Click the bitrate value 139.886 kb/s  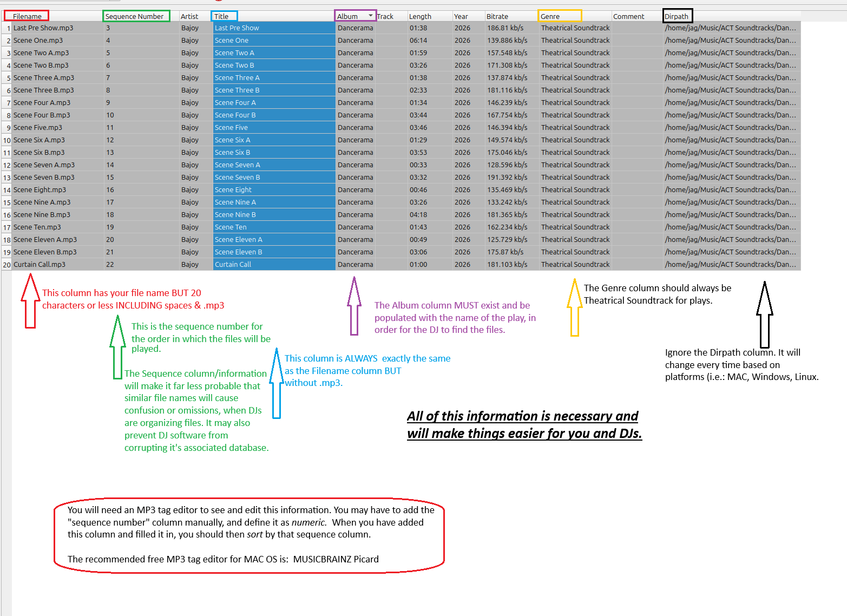[507, 40]
